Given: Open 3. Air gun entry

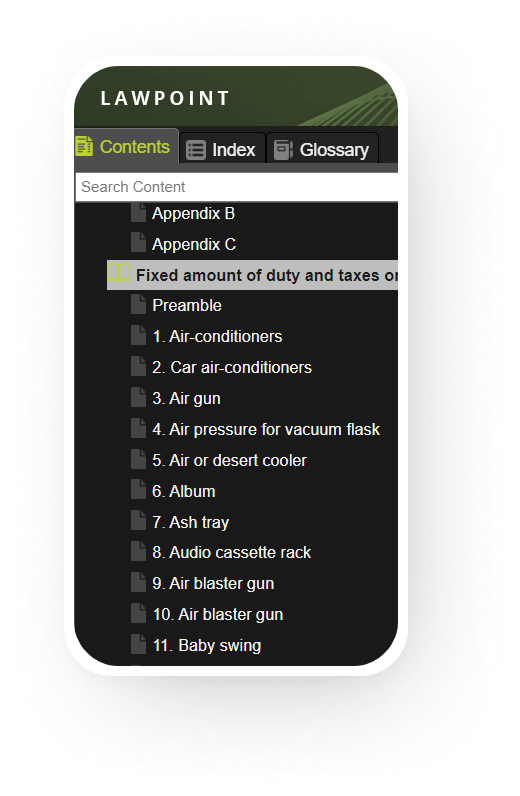Looking at the screenshot, I should 186,399.
